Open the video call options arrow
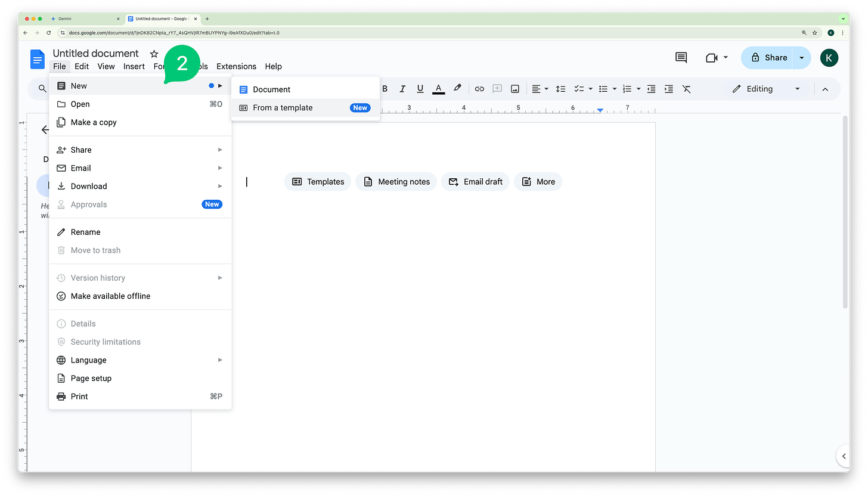The image size is (868, 496). click(x=726, y=57)
